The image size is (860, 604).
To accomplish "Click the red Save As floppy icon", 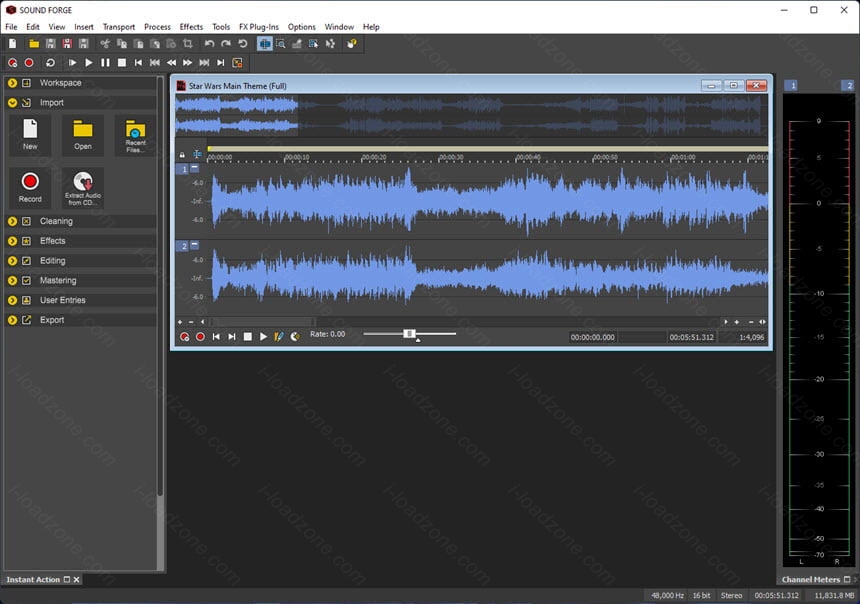I will (67, 44).
